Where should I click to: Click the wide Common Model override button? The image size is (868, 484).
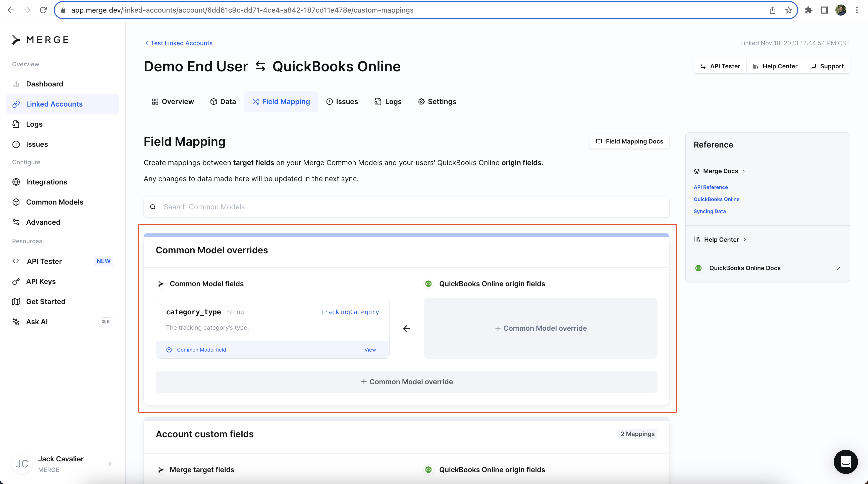(x=406, y=381)
